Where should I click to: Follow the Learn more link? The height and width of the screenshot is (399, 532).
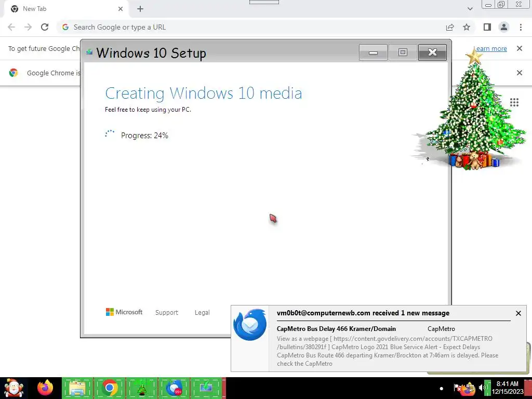[x=491, y=49]
